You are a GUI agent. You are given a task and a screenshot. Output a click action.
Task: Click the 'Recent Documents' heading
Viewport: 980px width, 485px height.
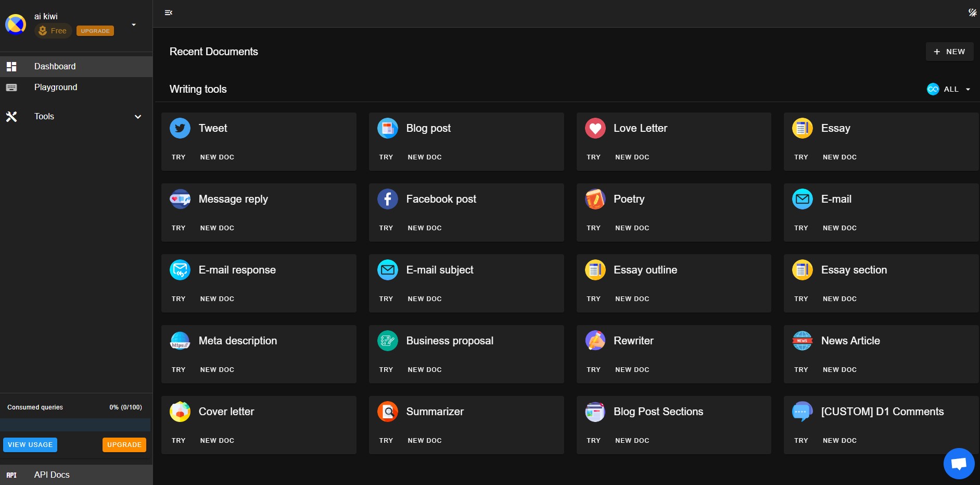point(214,52)
